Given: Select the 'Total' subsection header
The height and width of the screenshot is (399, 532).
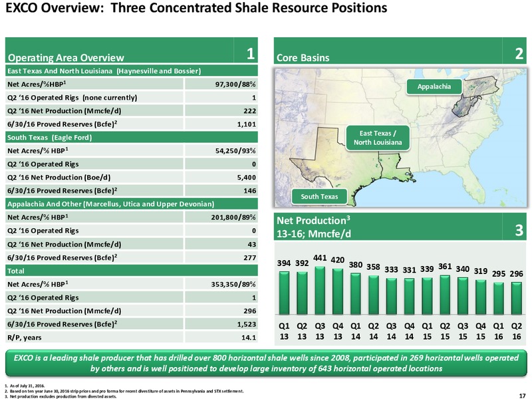Looking at the screenshot, I should click(x=131, y=271).
